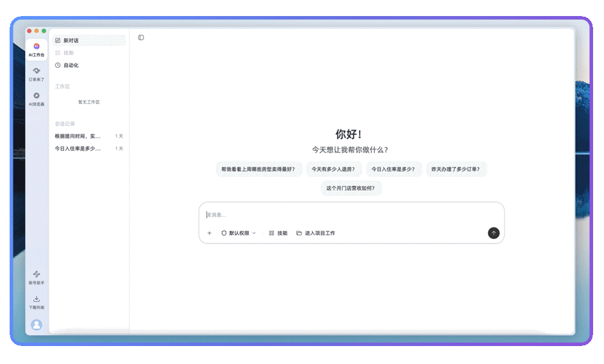
Task: Click the 暂无工作区 text
Action: pyautogui.click(x=89, y=102)
